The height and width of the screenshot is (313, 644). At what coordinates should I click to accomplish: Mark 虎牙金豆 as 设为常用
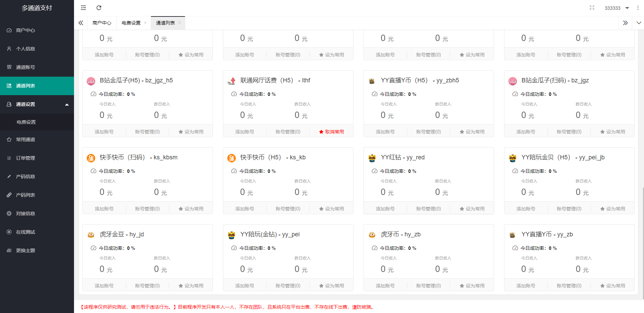[x=191, y=285]
